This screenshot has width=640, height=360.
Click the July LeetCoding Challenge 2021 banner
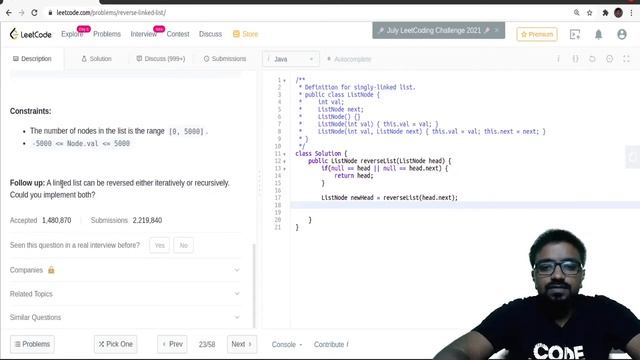(x=438, y=31)
